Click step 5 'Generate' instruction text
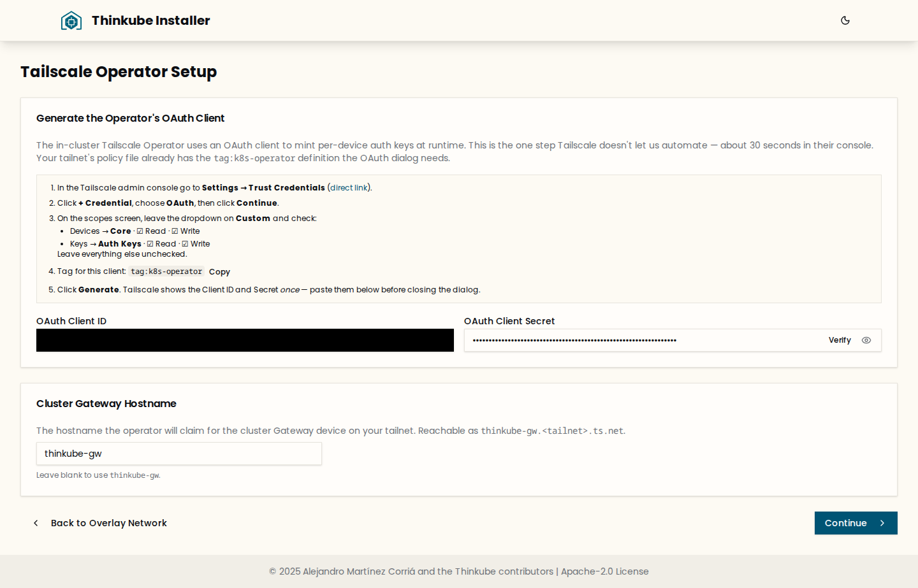This screenshot has height=588, width=918. click(269, 290)
